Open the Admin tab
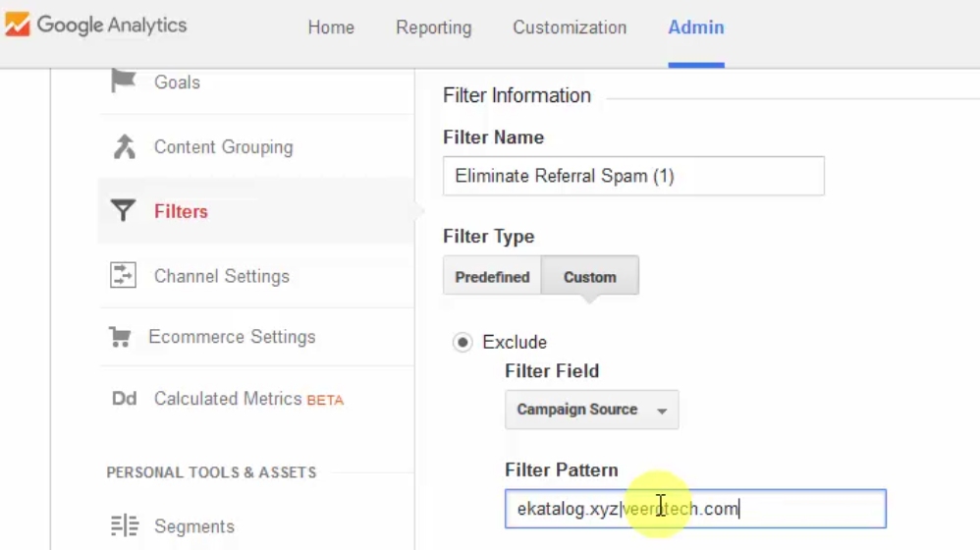Screen dimensions: 980x550 pyautogui.click(x=695, y=27)
